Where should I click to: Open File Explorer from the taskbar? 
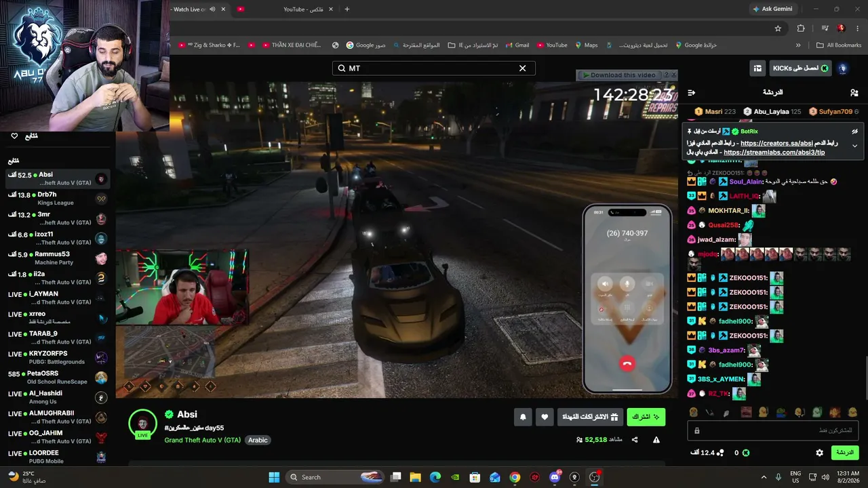tap(415, 477)
